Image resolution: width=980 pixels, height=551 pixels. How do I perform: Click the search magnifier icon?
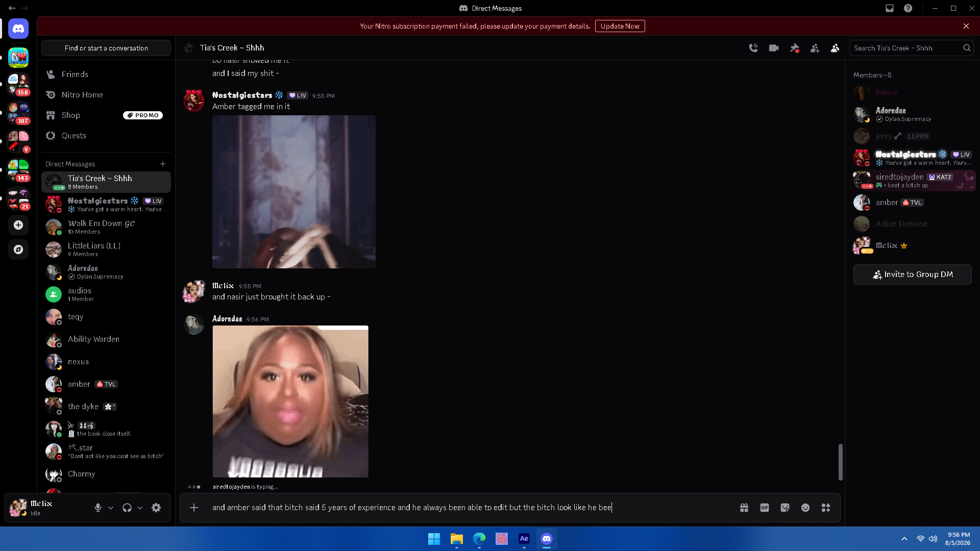[967, 48]
